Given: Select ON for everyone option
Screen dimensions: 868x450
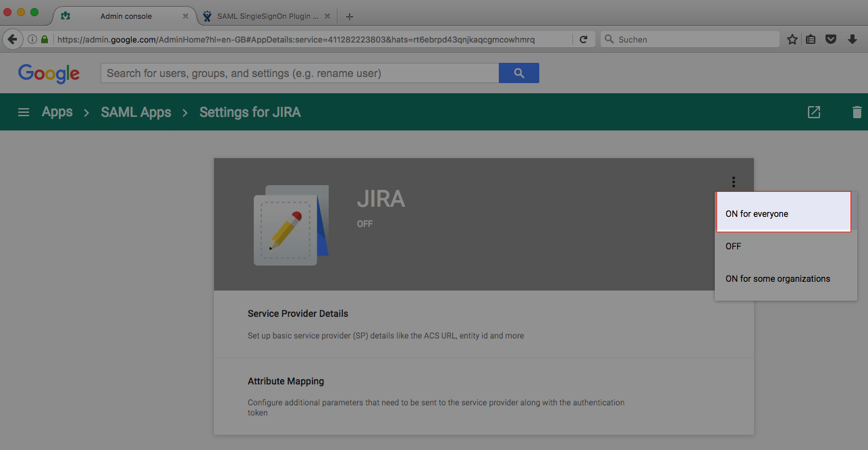Looking at the screenshot, I should (783, 214).
